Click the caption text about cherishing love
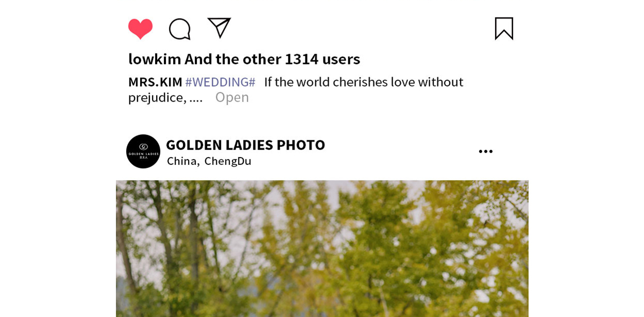Image resolution: width=644 pixels, height=317 pixels. [x=364, y=82]
